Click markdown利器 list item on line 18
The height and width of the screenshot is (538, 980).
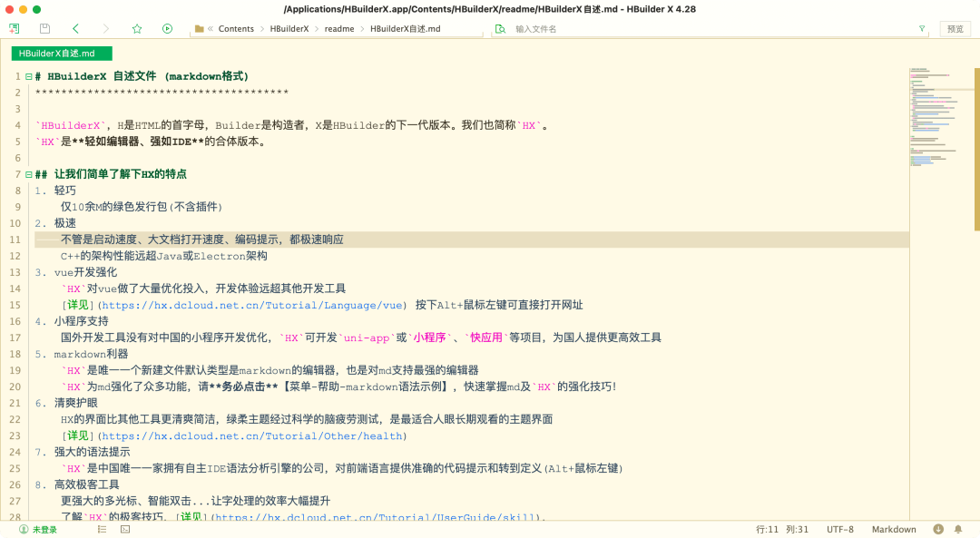[x=91, y=355]
